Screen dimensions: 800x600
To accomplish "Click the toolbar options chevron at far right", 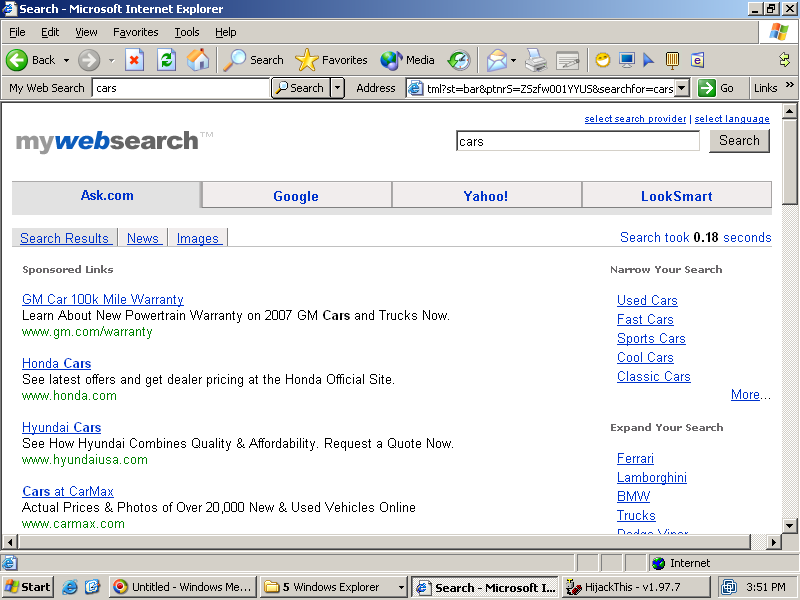I will pos(784,60).
